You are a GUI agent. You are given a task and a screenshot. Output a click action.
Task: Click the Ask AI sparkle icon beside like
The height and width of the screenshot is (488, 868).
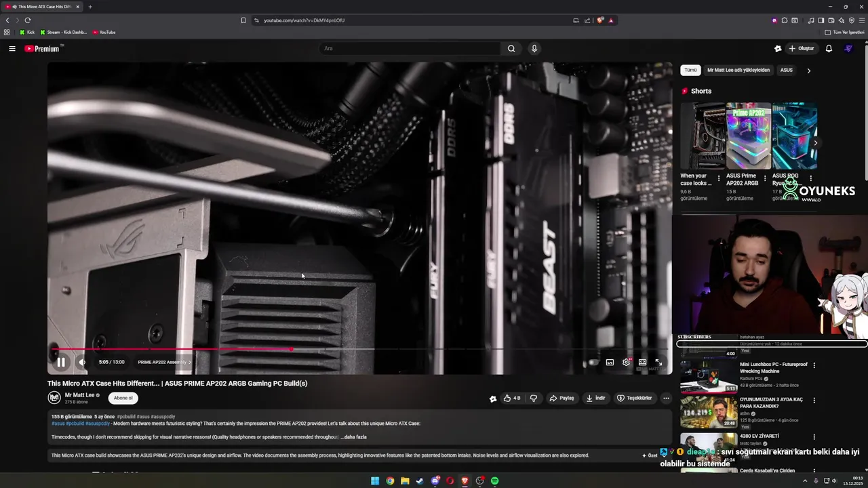click(x=493, y=399)
